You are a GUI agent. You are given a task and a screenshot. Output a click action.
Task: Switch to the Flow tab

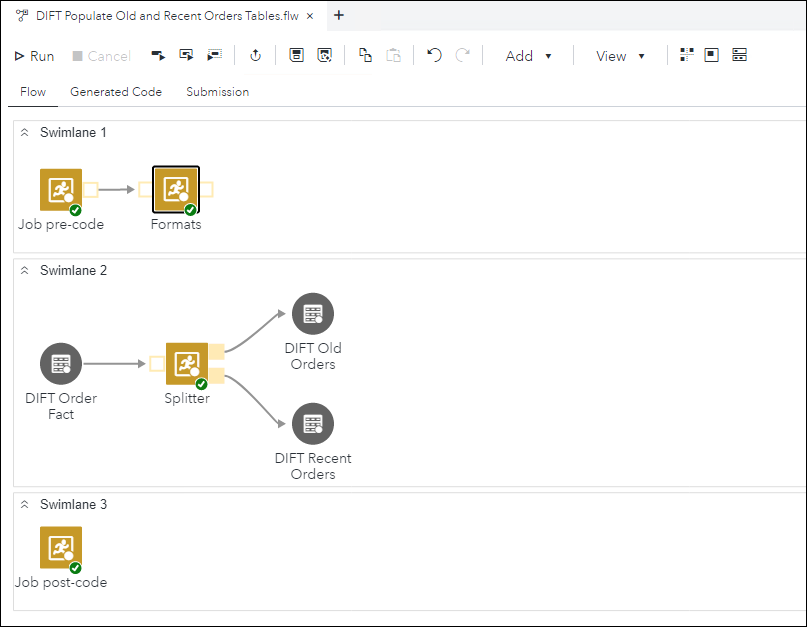[x=33, y=92]
